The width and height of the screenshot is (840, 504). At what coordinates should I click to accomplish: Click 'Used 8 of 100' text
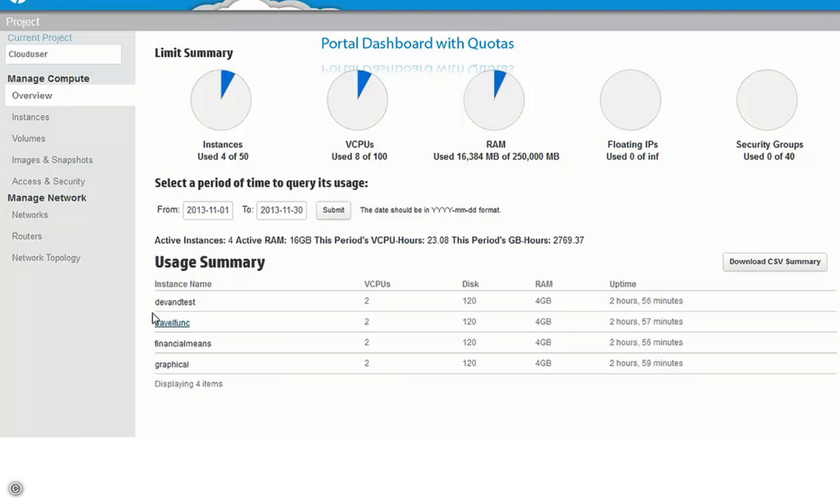point(359,157)
